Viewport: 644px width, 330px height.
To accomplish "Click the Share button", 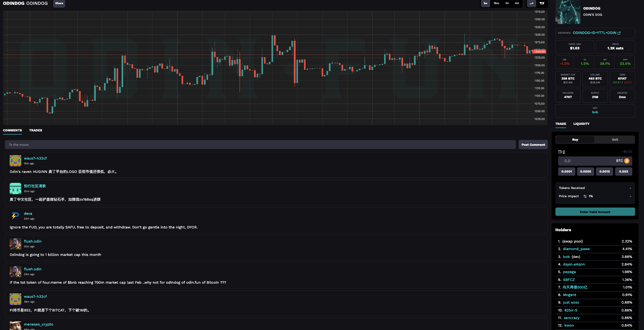I will (59, 3).
